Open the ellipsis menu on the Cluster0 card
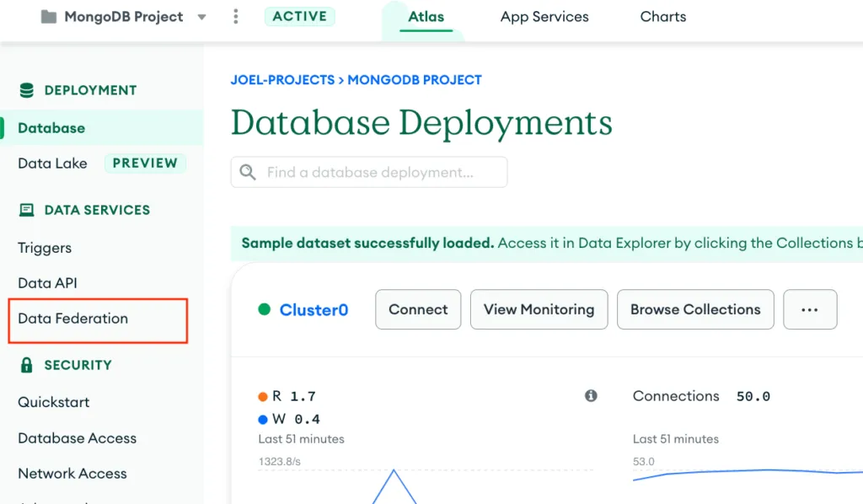Screen dimensions: 863x504 (x=810, y=309)
